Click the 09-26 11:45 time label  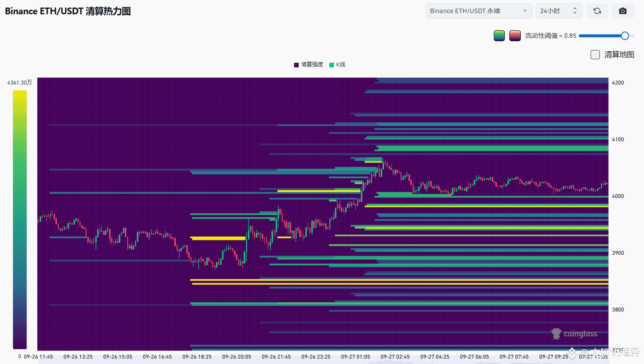[x=38, y=357]
